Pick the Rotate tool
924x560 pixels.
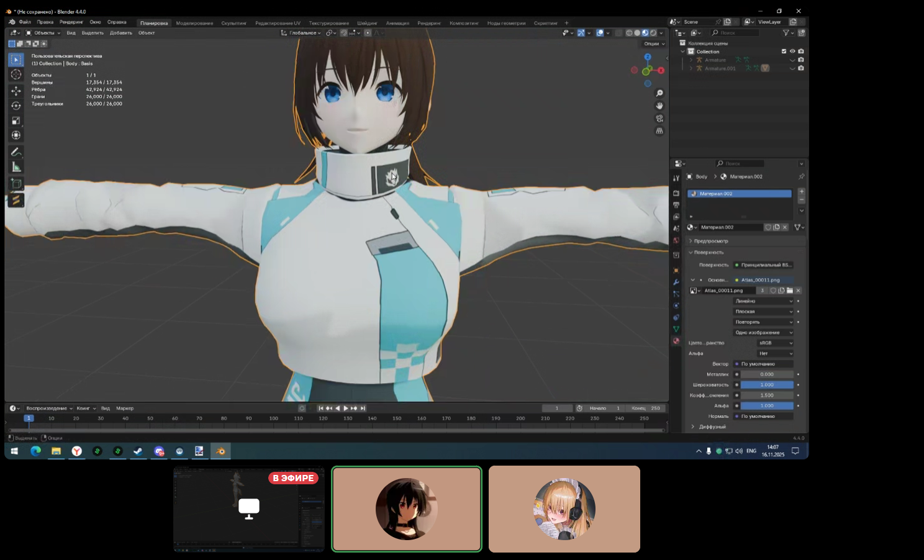[x=16, y=106]
